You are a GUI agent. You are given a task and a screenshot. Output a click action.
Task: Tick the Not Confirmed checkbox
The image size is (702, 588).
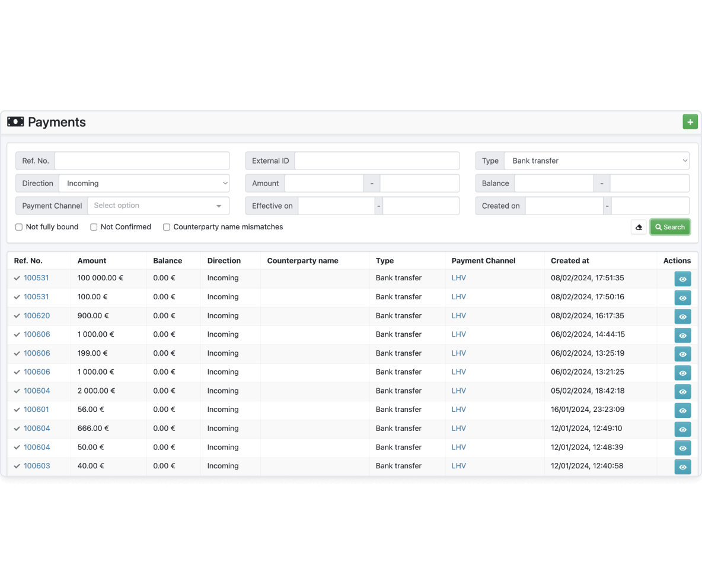(x=94, y=227)
